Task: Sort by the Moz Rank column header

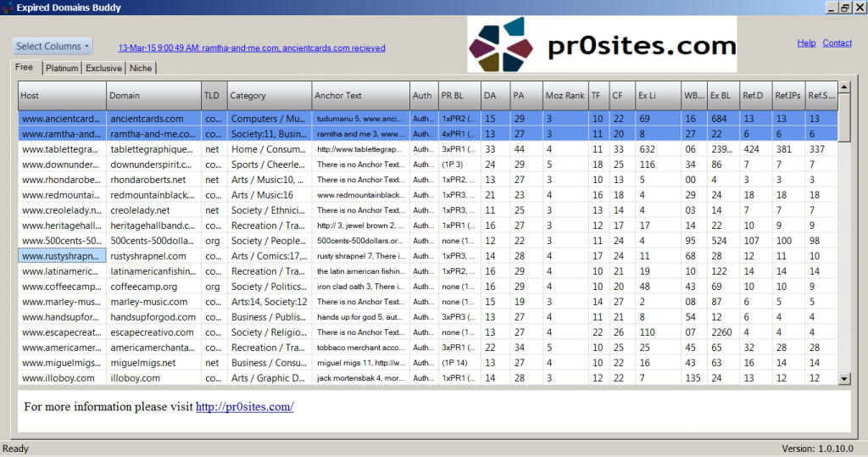Action: click(x=565, y=95)
